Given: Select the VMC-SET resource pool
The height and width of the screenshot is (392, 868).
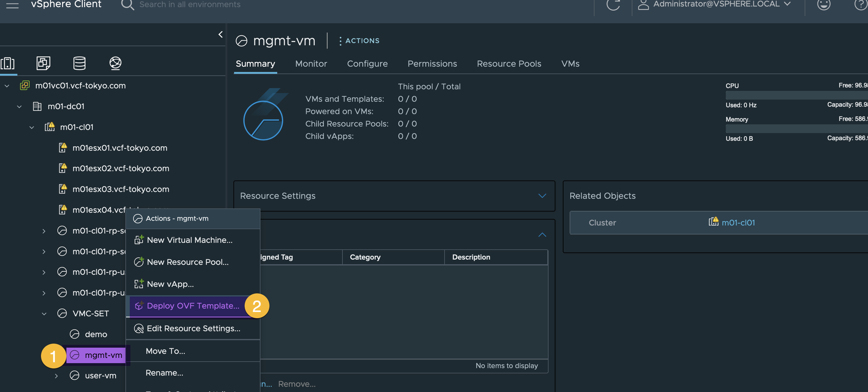Looking at the screenshot, I should [x=91, y=313].
